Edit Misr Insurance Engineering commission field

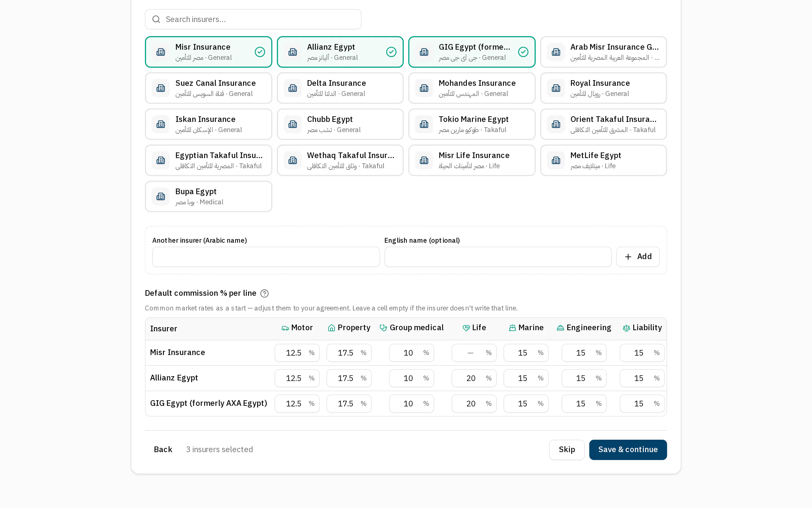584,353
